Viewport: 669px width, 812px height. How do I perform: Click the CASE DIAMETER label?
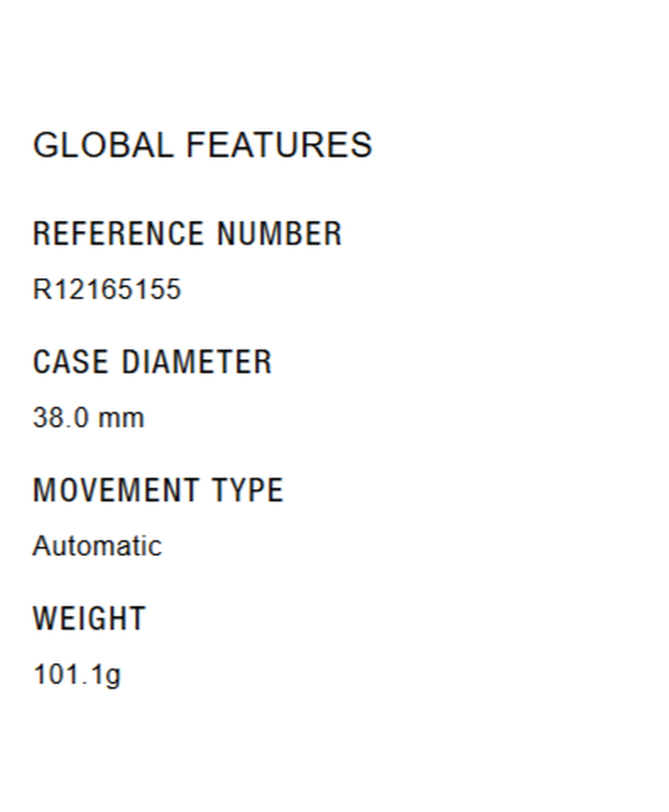pyautogui.click(x=152, y=362)
